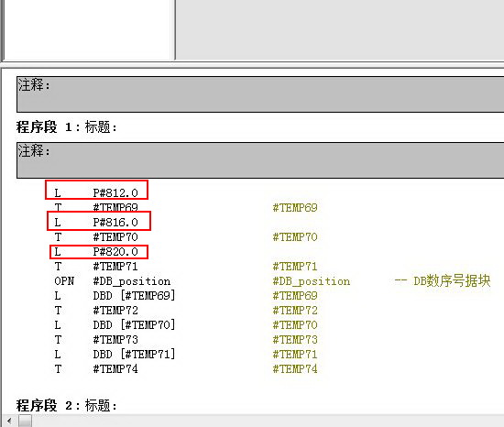The width and height of the screenshot is (504, 427).
Task: Click the comment text DB数序号据块
Action: coord(452,280)
